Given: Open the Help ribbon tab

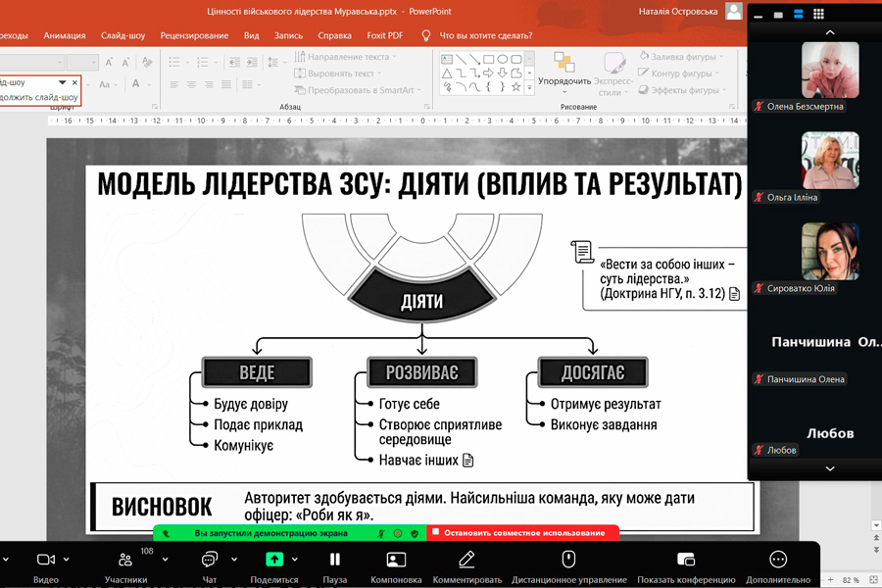Looking at the screenshot, I should [x=335, y=35].
